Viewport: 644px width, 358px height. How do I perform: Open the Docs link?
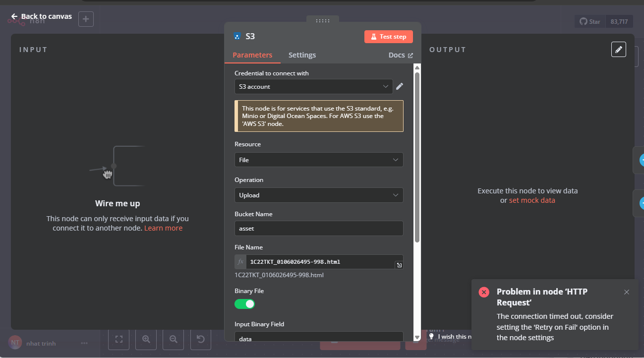pos(401,55)
